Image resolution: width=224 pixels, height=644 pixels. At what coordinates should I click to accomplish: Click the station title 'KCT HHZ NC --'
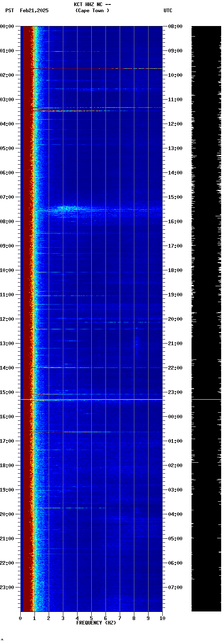[x=92, y=4]
